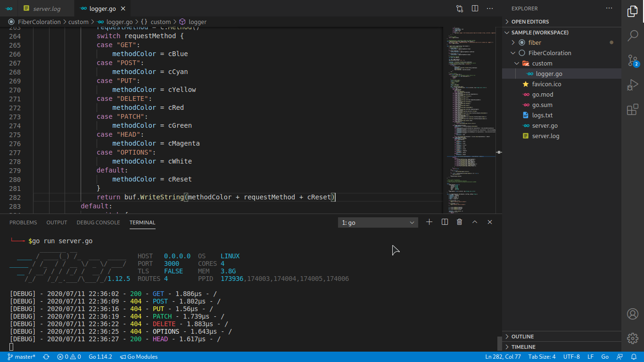
Task: Open Source Control view showing 2 pending changes
Action: [633, 60]
